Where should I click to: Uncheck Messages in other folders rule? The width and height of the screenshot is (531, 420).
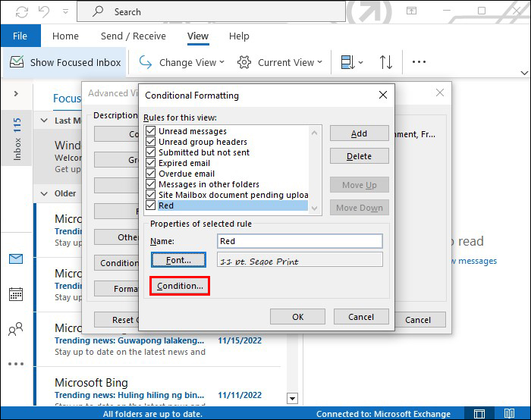pyautogui.click(x=151, y=184)
